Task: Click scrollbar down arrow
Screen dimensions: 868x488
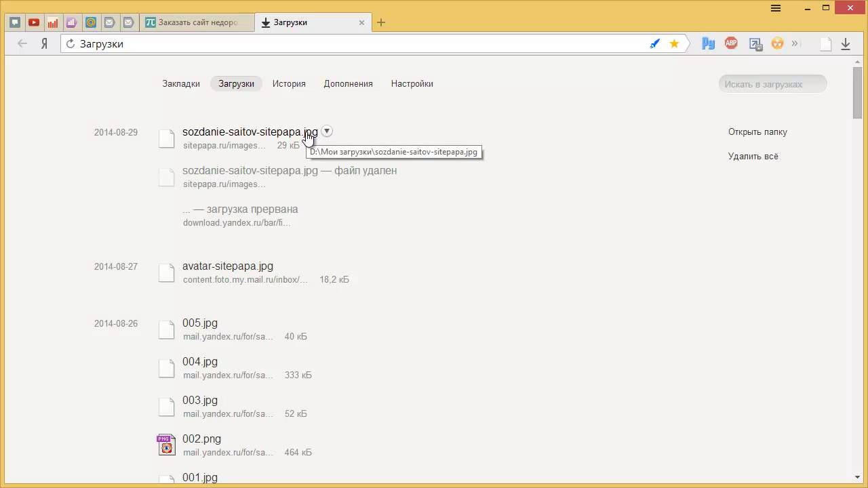Action: (x=857, y=478)
